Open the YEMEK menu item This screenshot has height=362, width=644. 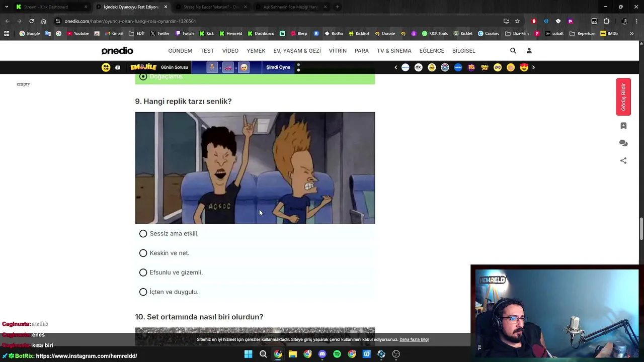pyautogui.click(x=256, y=51)
